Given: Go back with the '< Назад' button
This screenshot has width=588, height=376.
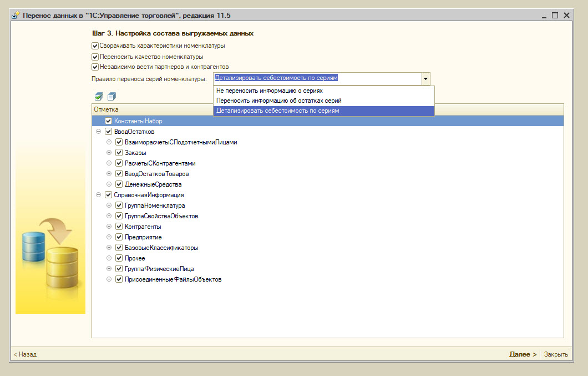Looking at the screenshot, I should [x=25, y=354].
